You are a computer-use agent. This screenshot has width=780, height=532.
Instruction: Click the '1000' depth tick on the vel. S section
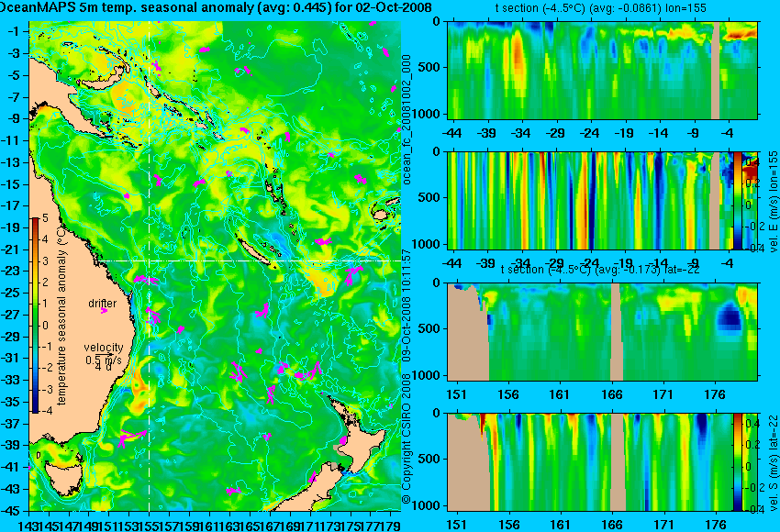428,505
